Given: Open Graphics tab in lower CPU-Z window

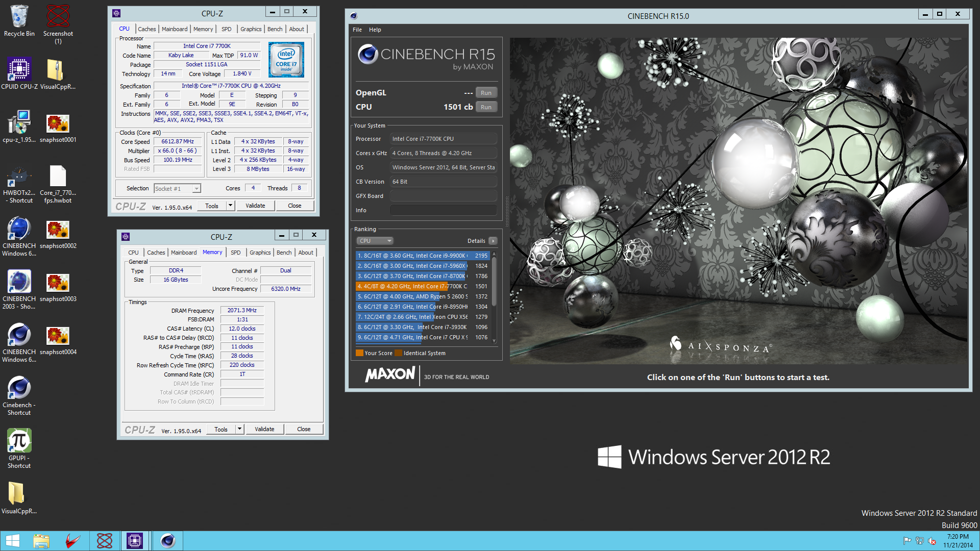Looking at the screenshot, I should pyautogui.click(x=260, y=253).
